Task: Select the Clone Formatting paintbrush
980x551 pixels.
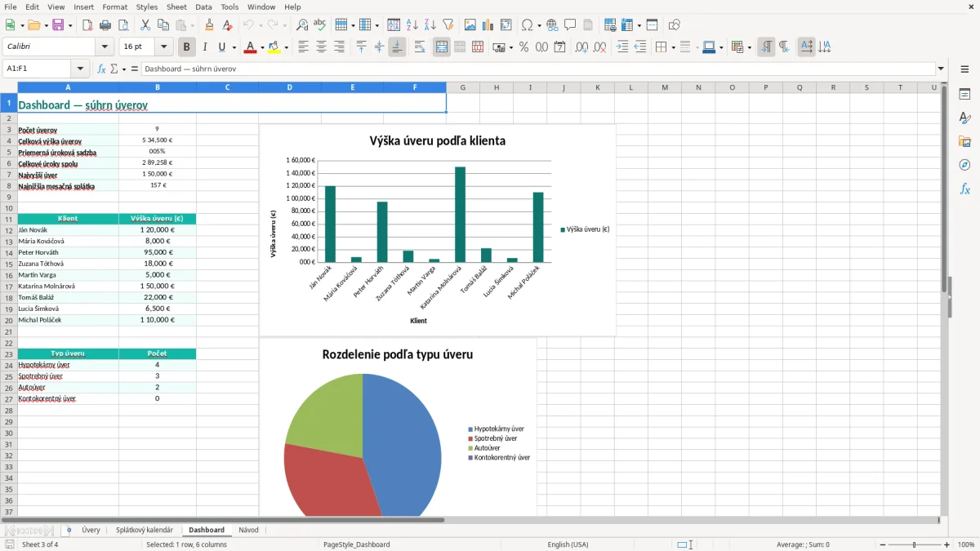Action: coord(210,25)
